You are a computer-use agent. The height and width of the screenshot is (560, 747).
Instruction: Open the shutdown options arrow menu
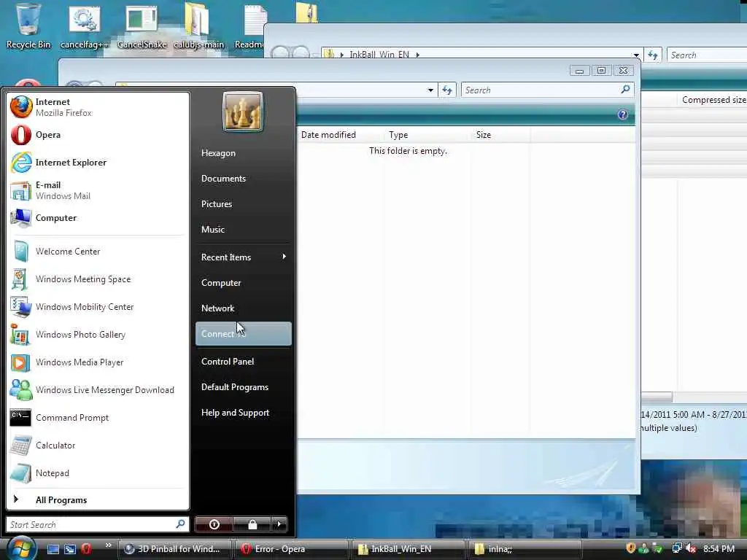click(x=279, y=524)
